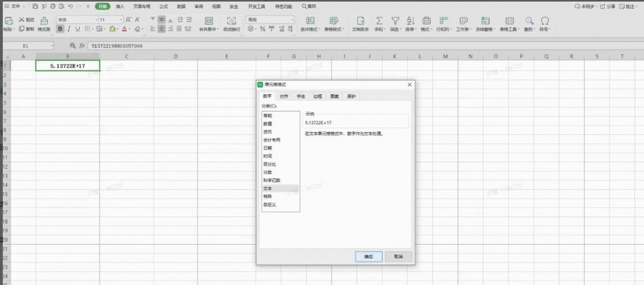Click the AutoSum (求和) sigma icon
The image size is (644, 285).
pos(379,21)
